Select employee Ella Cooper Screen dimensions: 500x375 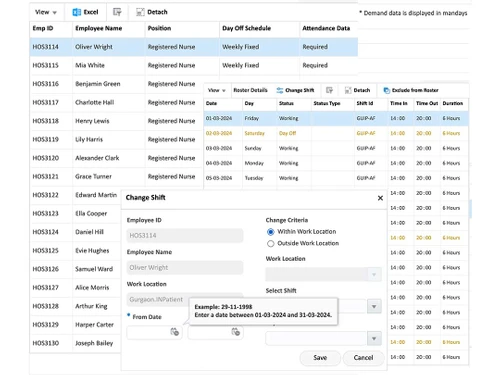(x=91, y=214)
